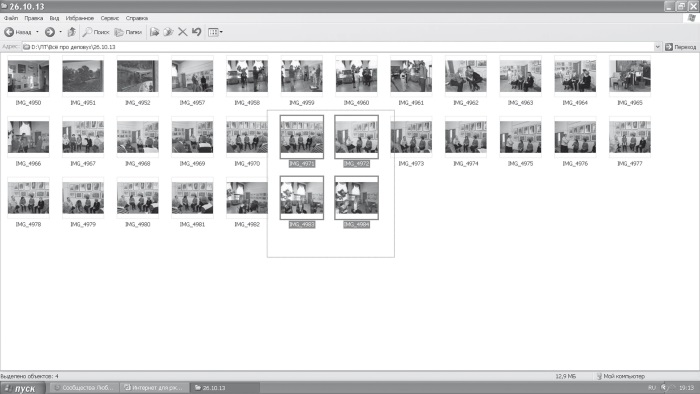The height and width of the screenshot is (394, 700).
Task: Click the Copy To folder toolbar icon
Action: (x=168, y=32)
